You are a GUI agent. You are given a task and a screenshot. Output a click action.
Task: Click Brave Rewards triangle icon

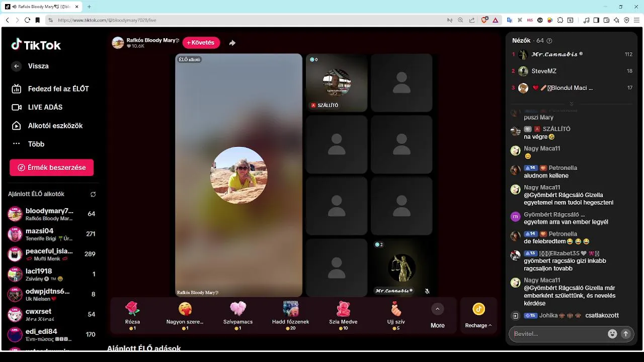pyautogui.click(x=496, y=20)
